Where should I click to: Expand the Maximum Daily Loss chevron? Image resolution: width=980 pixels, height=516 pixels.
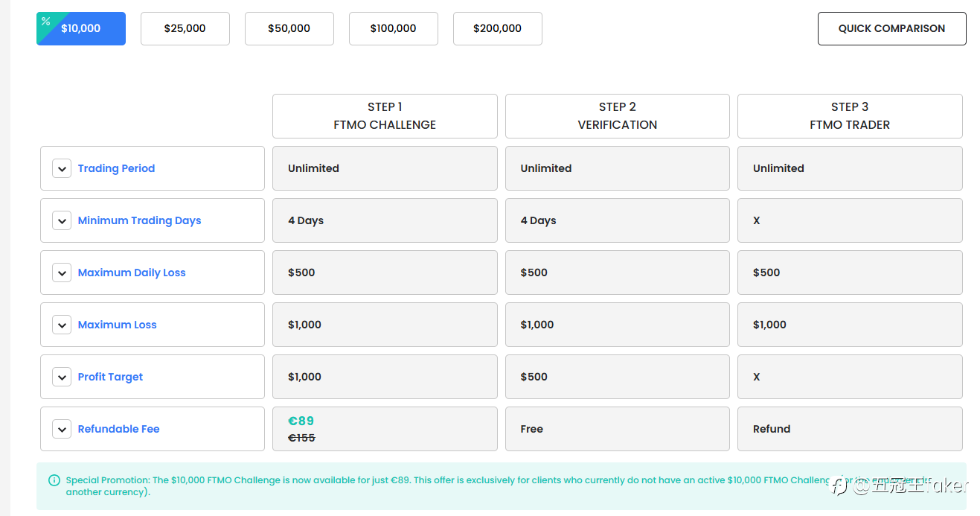[62, 273]
